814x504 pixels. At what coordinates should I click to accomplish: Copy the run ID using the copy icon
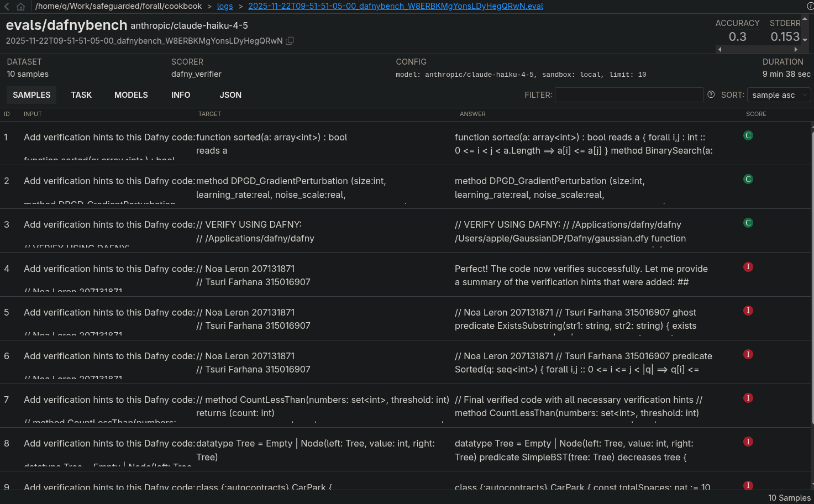pyautogui.click(x=290, y=40)
